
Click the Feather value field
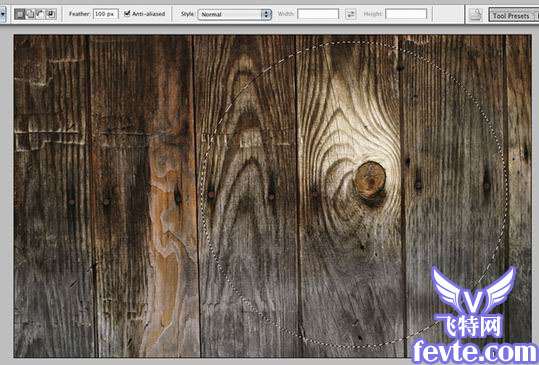(106, 14)
